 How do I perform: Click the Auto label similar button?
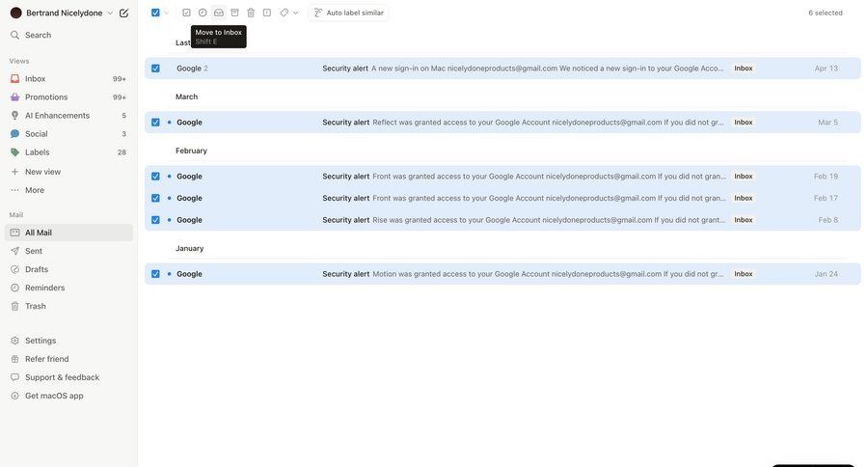coord(348,13)
